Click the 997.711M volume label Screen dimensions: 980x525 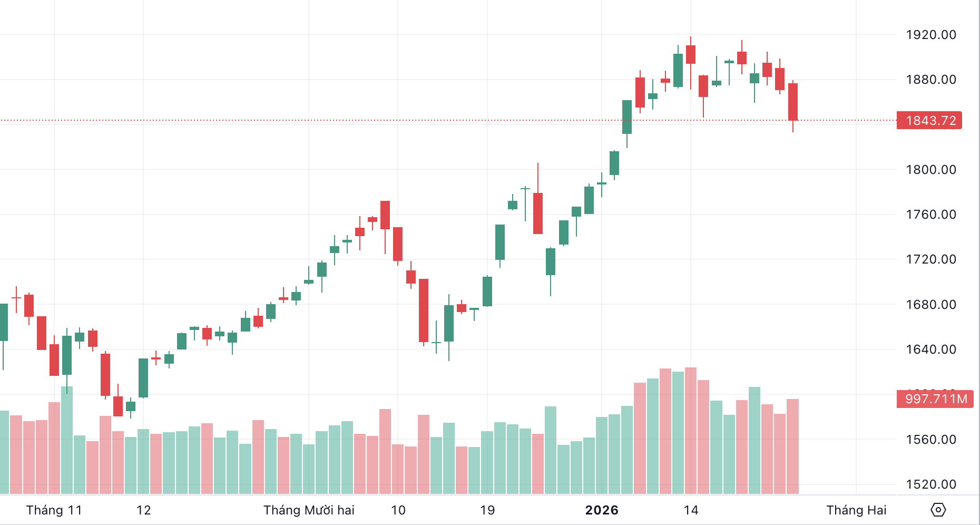pos(936,399)
